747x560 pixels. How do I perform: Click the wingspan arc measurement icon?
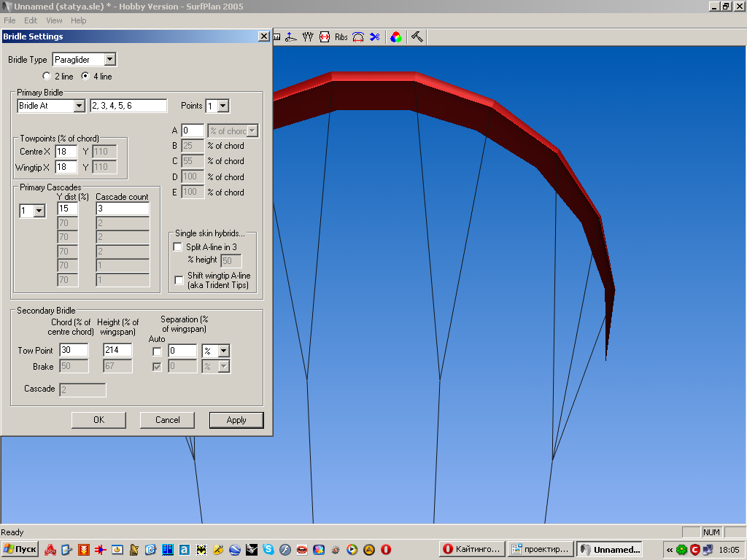pos(358,37)
